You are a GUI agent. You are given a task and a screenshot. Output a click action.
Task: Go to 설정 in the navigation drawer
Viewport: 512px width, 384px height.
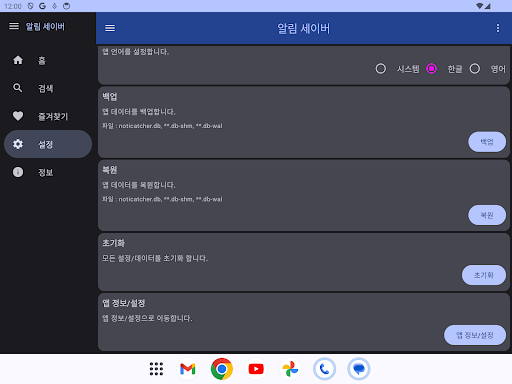(x=48, y=144)
